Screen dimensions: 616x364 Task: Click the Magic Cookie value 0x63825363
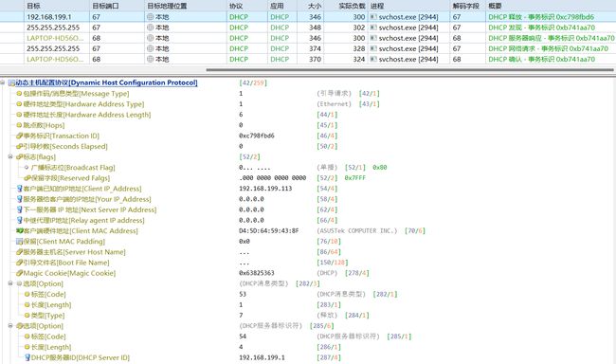[257, 273]
